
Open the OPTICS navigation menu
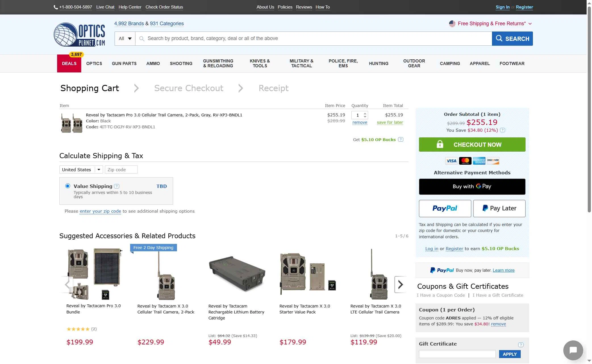coord(94,63)
